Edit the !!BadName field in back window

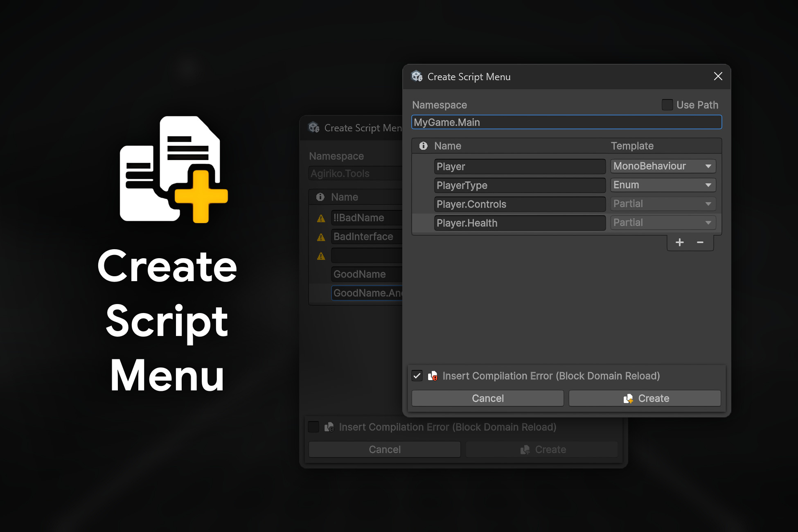367,218
